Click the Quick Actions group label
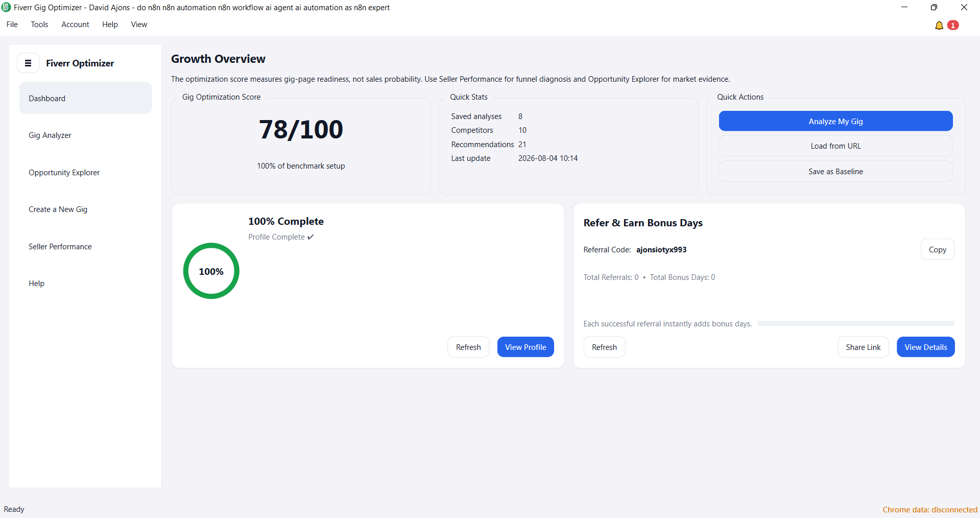 (740, 97)
